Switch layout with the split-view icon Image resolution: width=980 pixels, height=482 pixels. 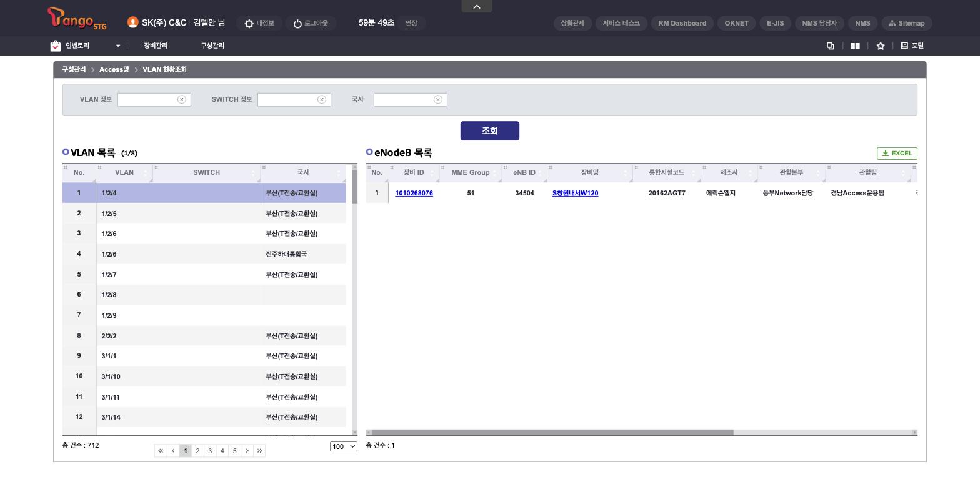tap(855, 46)
